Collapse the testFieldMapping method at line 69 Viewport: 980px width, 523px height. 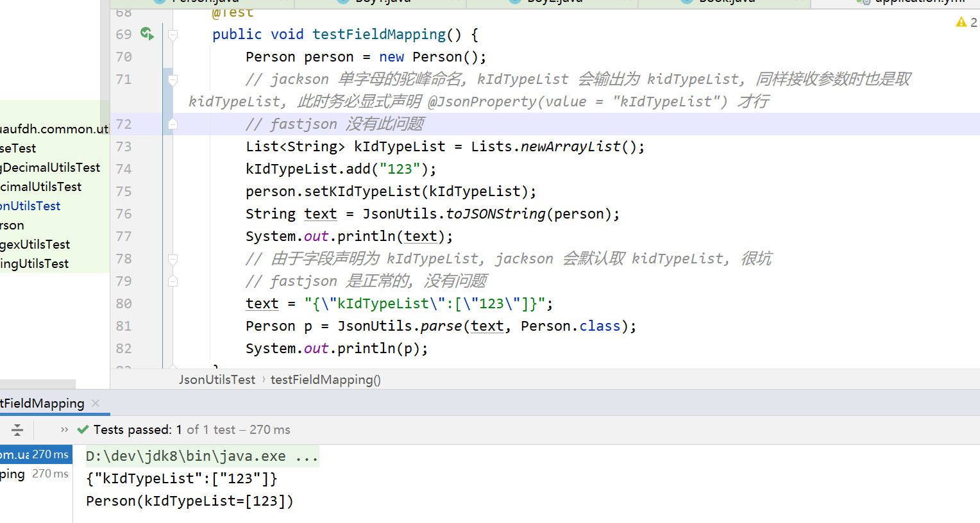(173, 35)
